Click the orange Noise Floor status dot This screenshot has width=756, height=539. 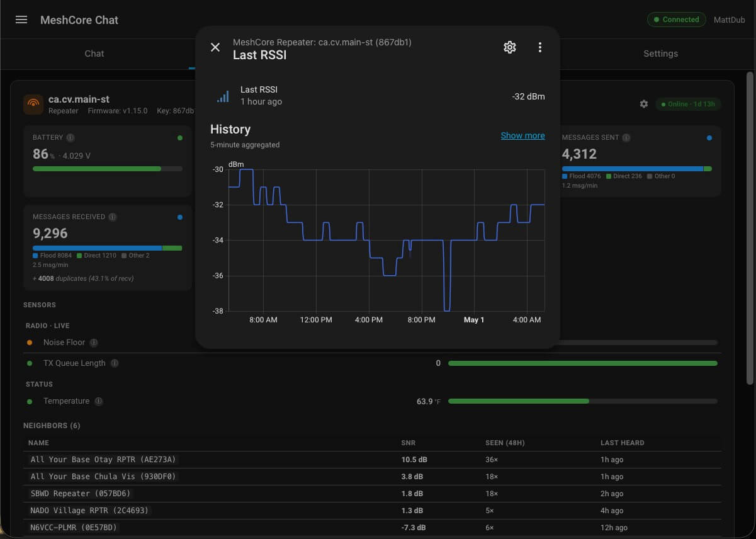pyautogui.click(x=30, y=343)
